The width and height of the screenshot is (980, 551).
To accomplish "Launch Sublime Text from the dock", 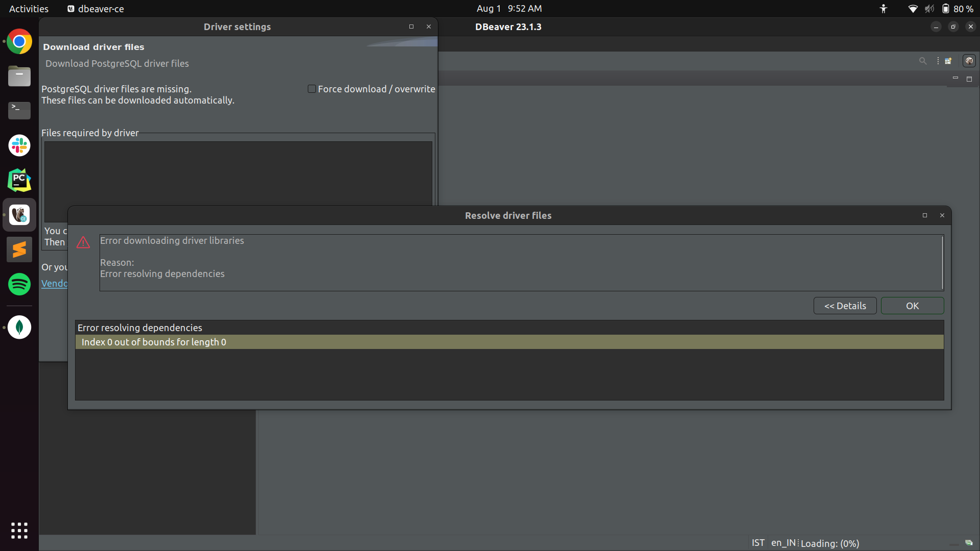I will coord(19,249).
